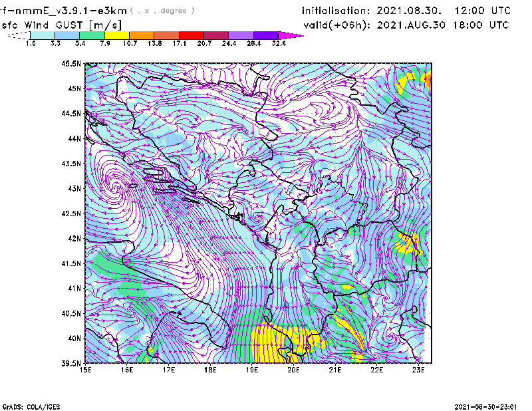This screenshot has width=532, height=411.
Task: Click the "45.5N" latitude label
Action: [71, 63]
